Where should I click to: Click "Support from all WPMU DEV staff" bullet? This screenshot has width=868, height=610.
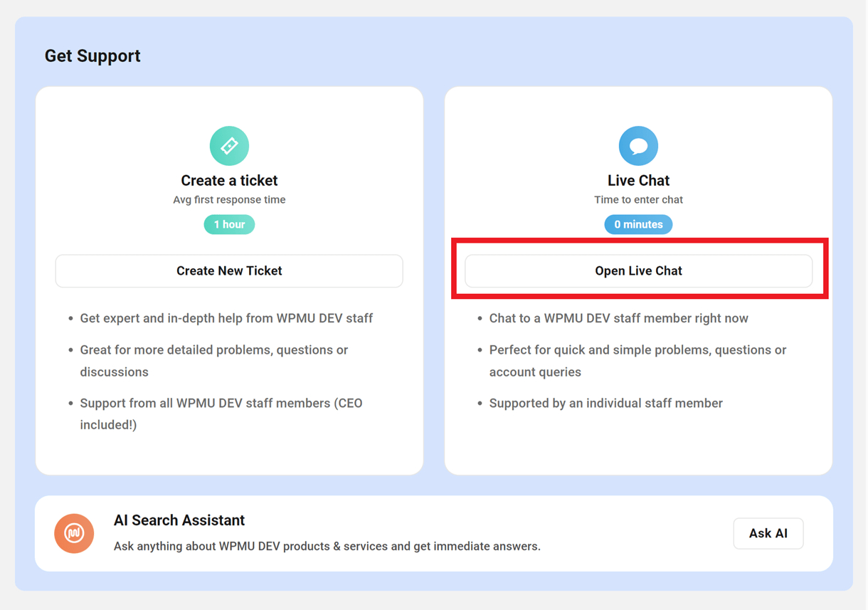pos(221,414)
